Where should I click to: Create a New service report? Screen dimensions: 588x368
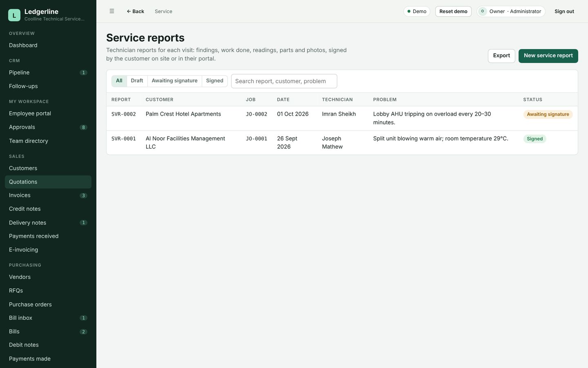tap(548, 56)
